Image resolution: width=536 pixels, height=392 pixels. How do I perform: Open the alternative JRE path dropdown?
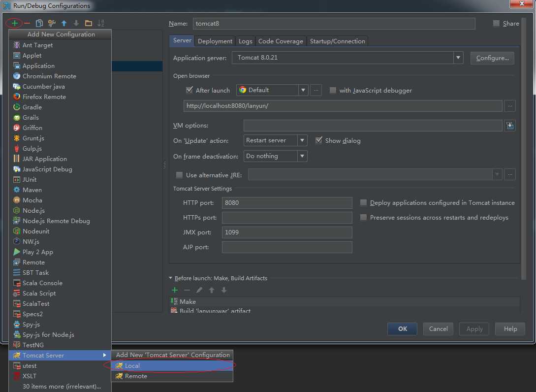[x=497, y=174]
